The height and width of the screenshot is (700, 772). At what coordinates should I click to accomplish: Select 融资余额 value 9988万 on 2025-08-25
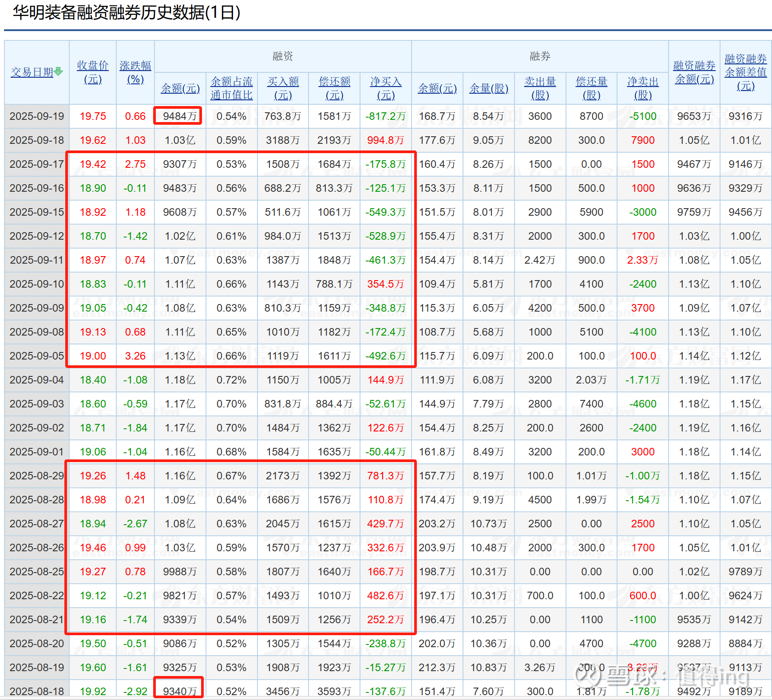[x=180, y=572]
